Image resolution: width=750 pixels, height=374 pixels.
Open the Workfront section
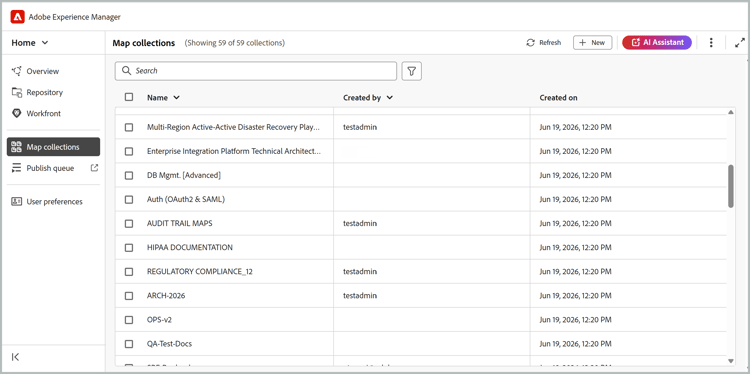coord(44,113)
